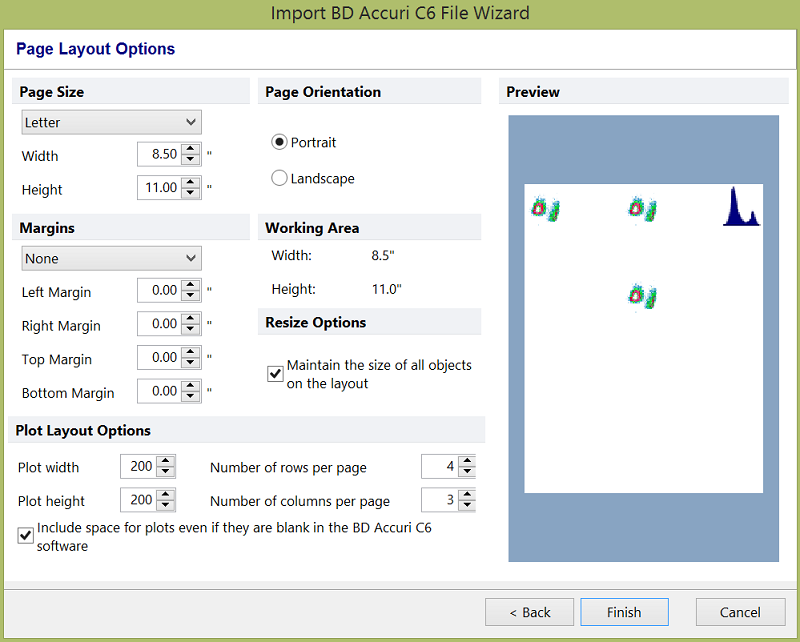Viewport: 800px width, 642px height.
Task: Go back with the Back button
Action: pos(530,612)
